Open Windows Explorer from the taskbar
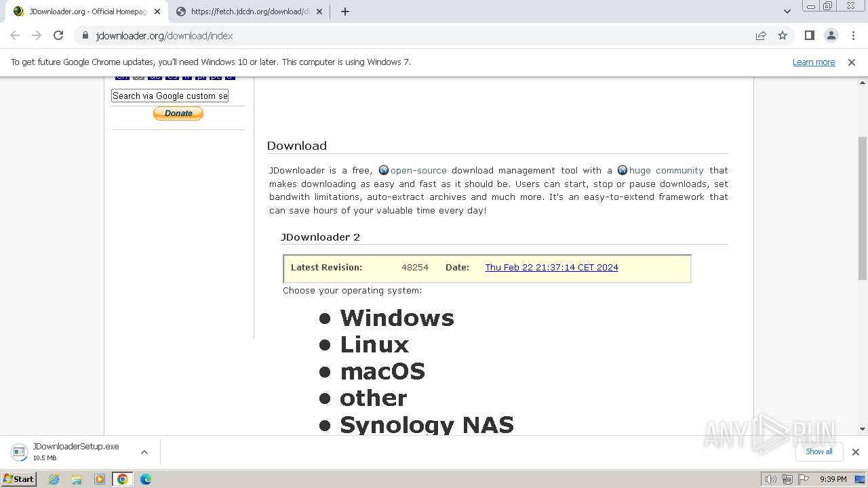 pos(77,479)
